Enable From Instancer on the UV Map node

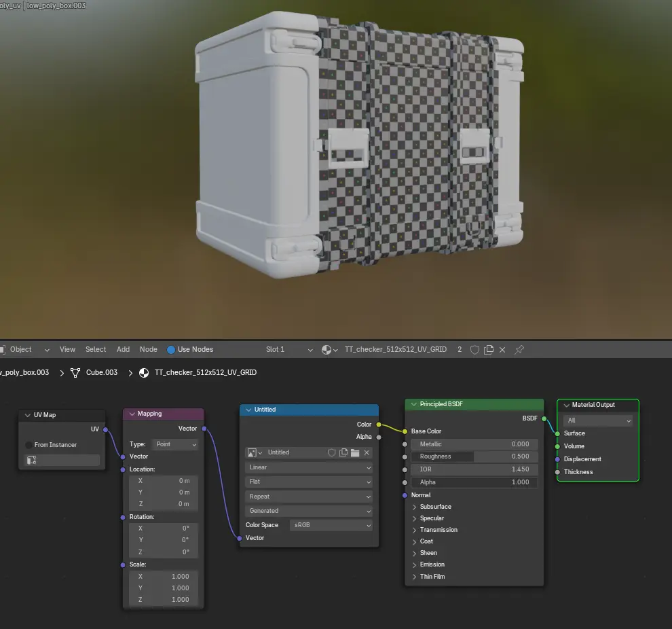coord(29,445)
